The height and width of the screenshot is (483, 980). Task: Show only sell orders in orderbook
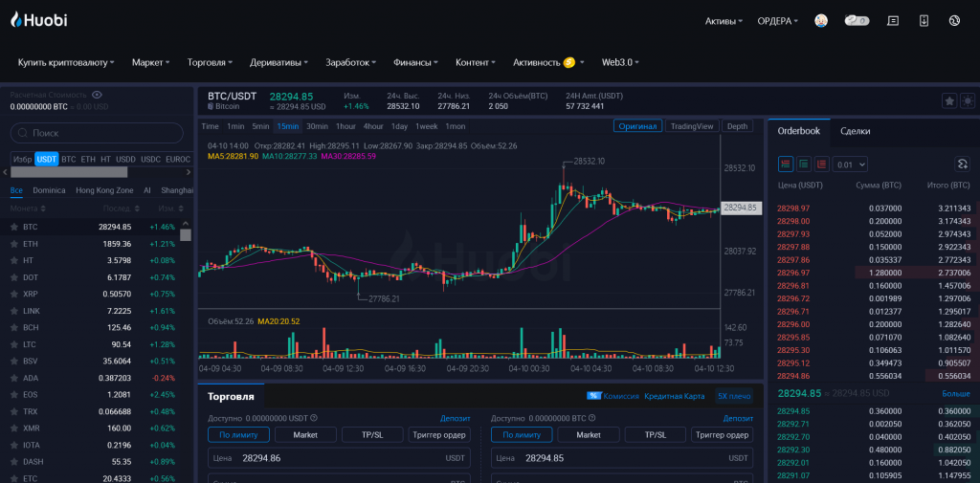pyautogui.click(x=822, y=165)
